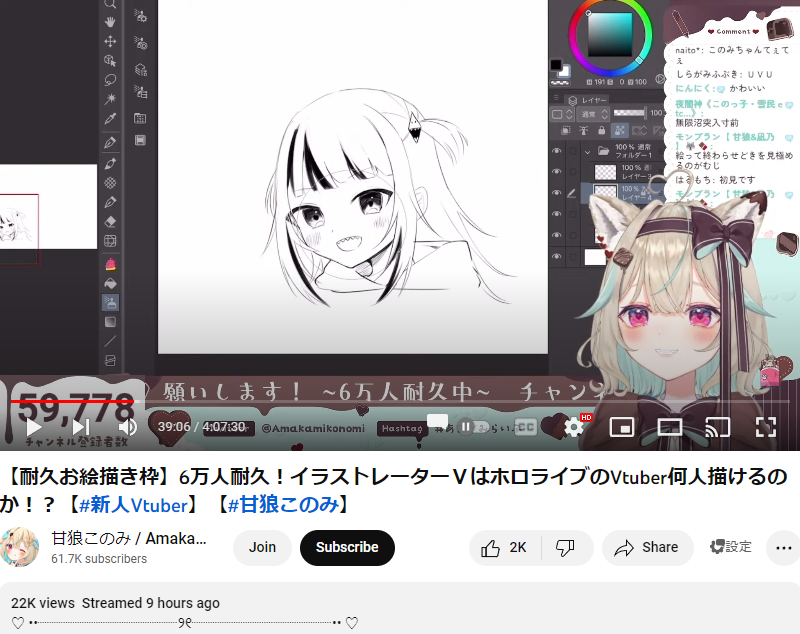This screenshot has height=634, width=800.
Task: Switch to the レイヤー panel tab
Action: 589,100
